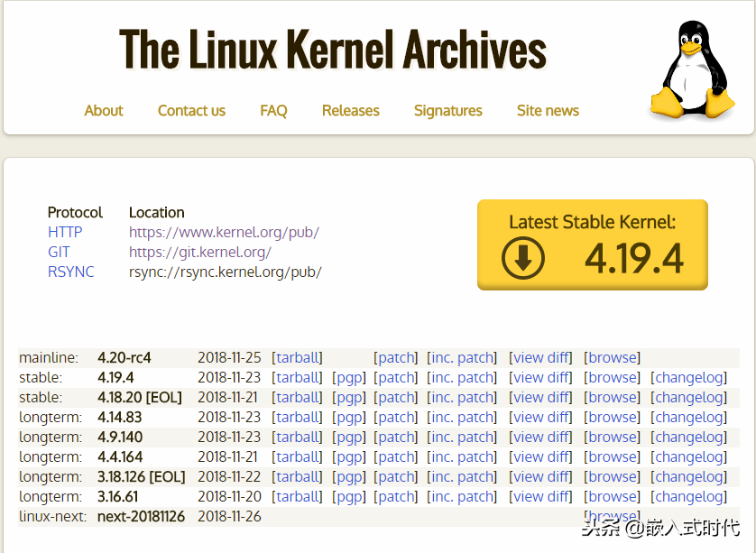Open patch for longterm 4.9.140
The height and width of the screenshot is (553, 756).
(395, 438)
